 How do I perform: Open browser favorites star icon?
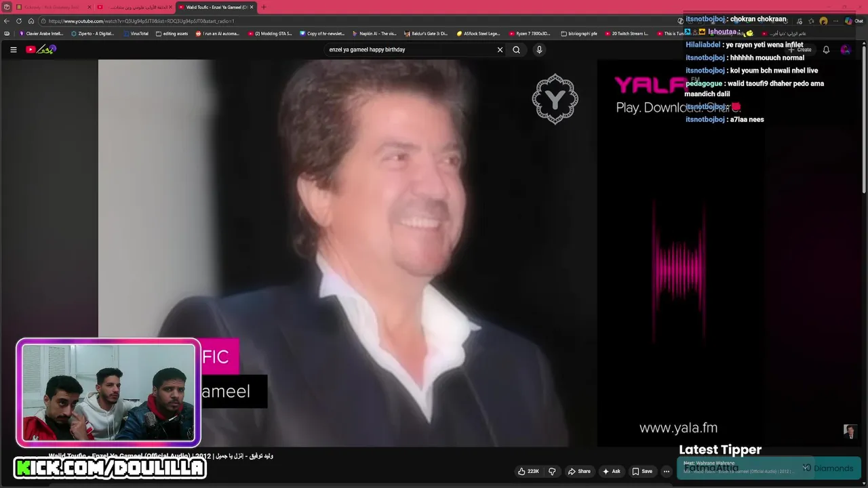click(811, 21)
